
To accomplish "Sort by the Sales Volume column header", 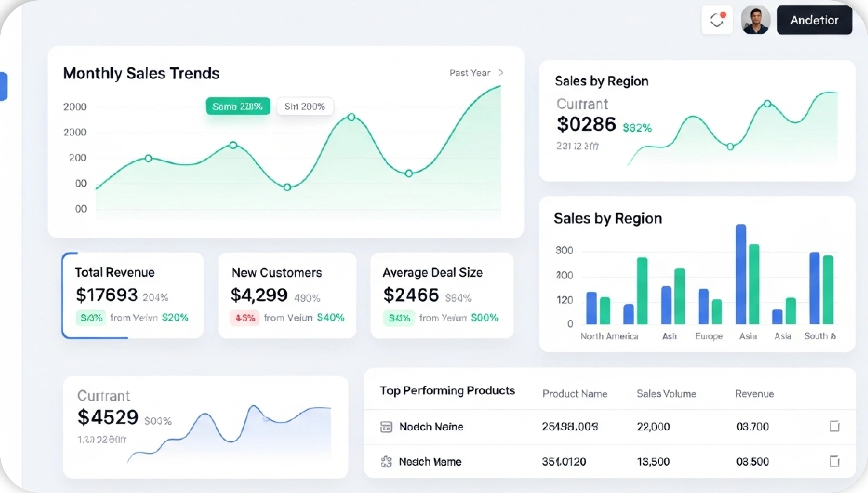I will (x=667, y=393).
